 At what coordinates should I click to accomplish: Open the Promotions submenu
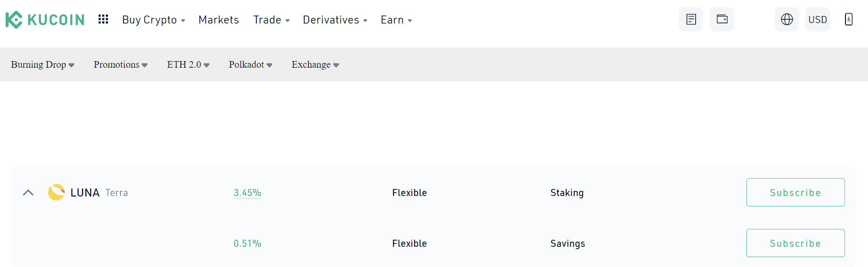click(121, 65)
